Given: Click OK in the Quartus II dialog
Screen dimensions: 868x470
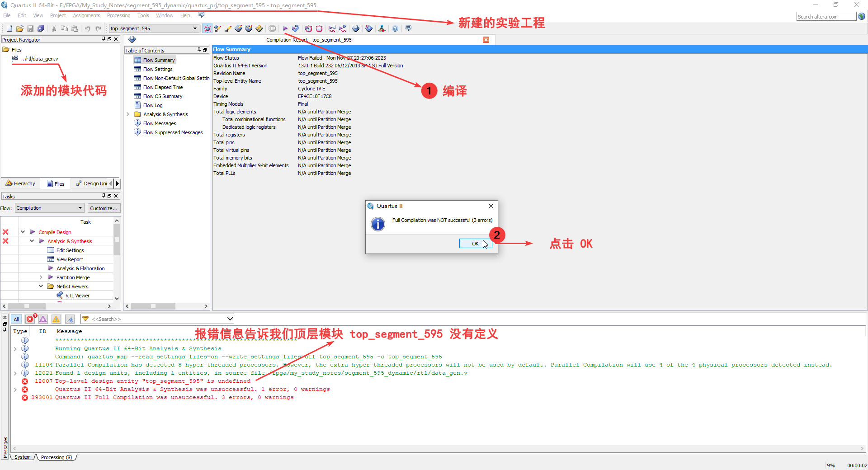Looking at the screenshot, I should [x=475, y=244].
